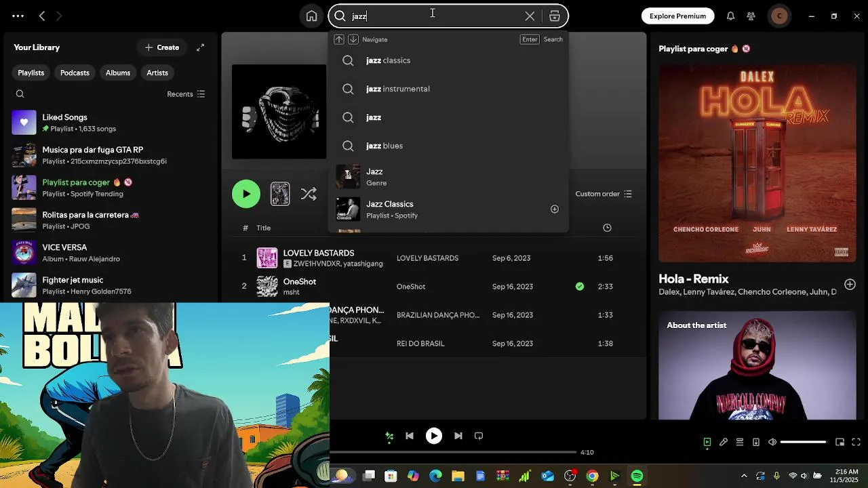Image resolution: width=868 pixels, height=488 pixels.
Task: Go back in navigation history
Action: coord(42,16)
